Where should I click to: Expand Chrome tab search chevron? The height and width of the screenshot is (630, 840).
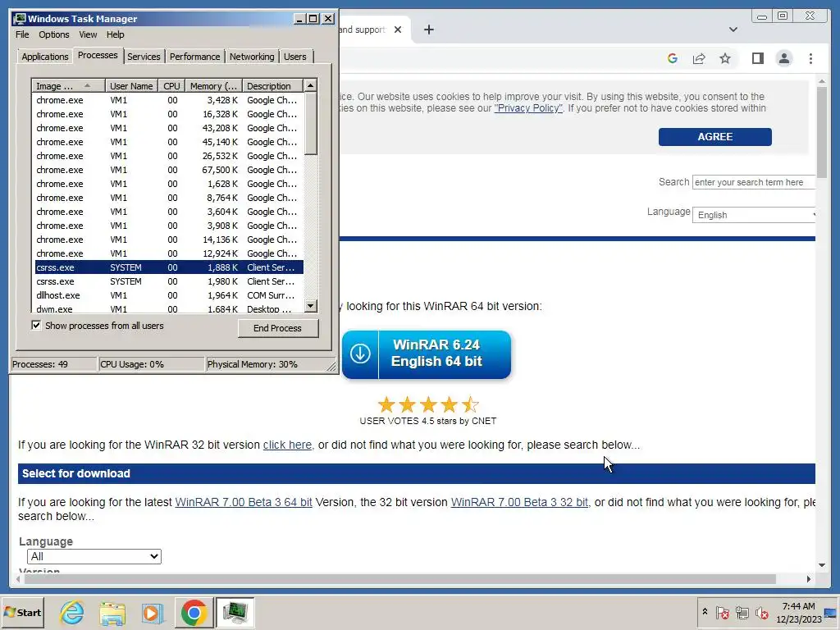pyautogui.click(x=733, y=30)
